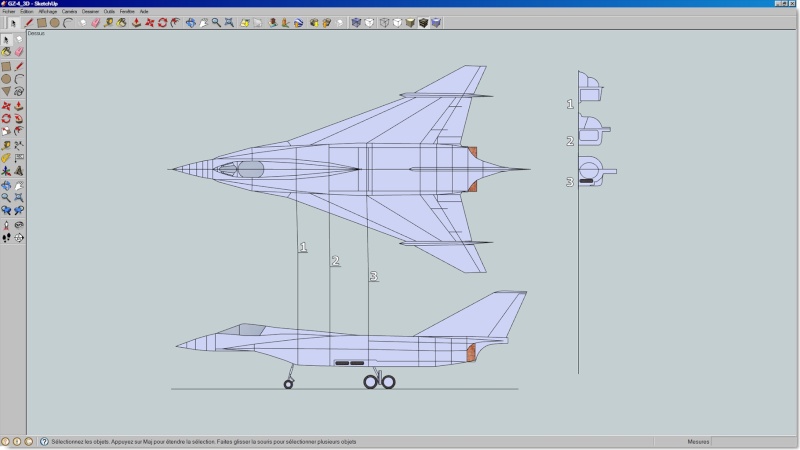Click the Orbit tool in top toolbar
800x450 pixels.
click(x=190, y=22)
